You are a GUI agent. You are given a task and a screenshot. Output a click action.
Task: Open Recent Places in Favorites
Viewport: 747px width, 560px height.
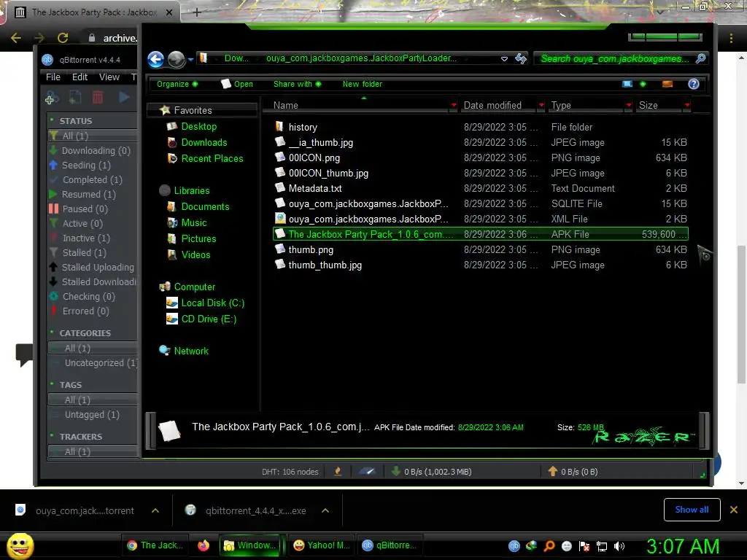tap(212, 158)
